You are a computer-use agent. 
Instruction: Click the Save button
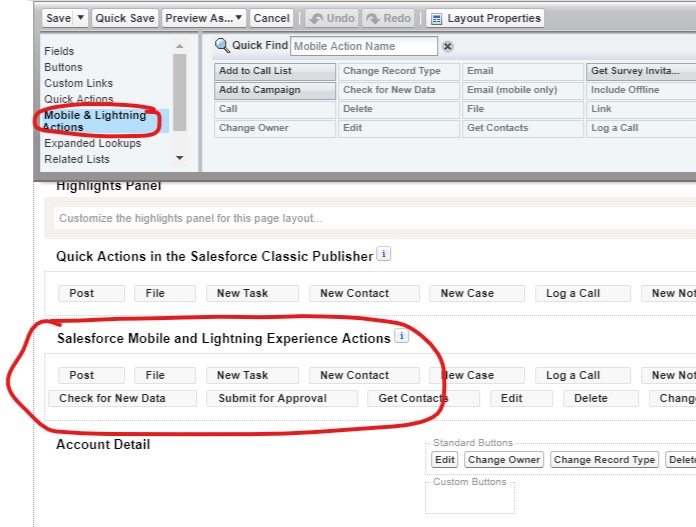pyautogui.click(x=59, y=18)
